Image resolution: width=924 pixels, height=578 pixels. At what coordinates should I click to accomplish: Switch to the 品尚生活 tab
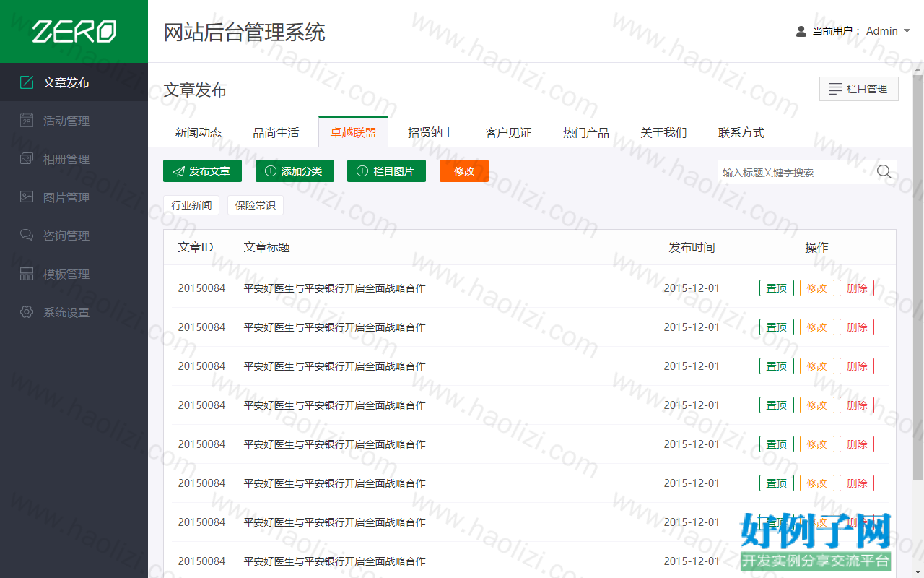tap(276, 132)
